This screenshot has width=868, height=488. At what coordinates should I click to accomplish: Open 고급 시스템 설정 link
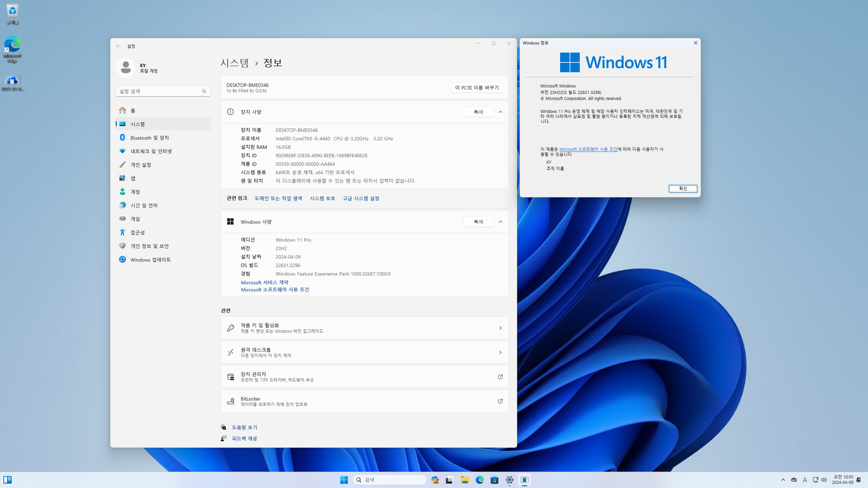click(x=361, y=198)
